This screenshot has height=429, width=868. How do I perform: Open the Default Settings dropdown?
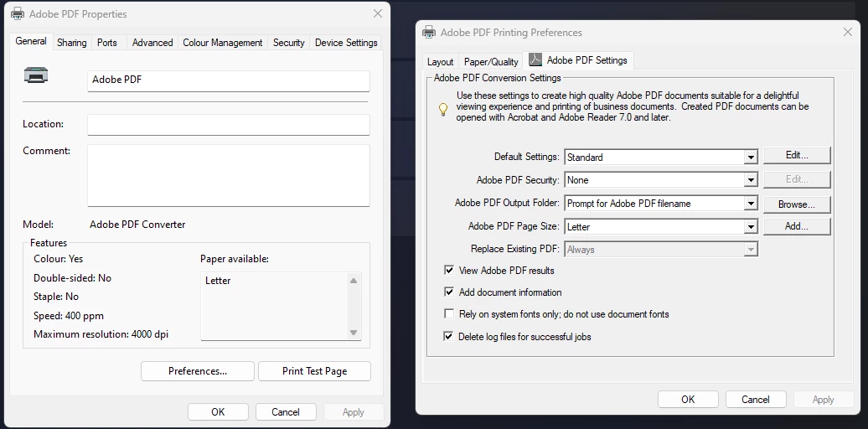click(x=751, y=158)
